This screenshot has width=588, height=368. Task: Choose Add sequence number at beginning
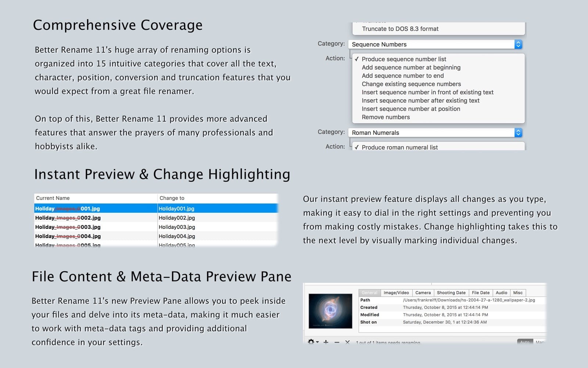pos(411,67)
